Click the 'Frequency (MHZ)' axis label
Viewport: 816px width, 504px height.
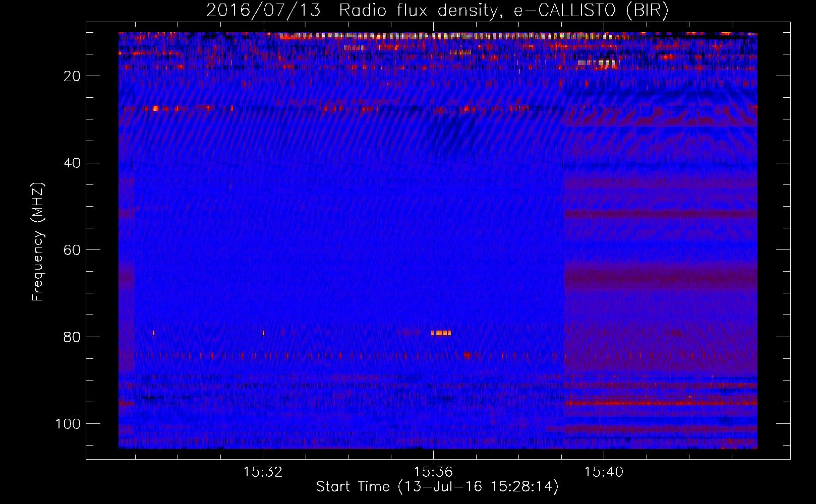pyautogui.click(x=38, y=242)
